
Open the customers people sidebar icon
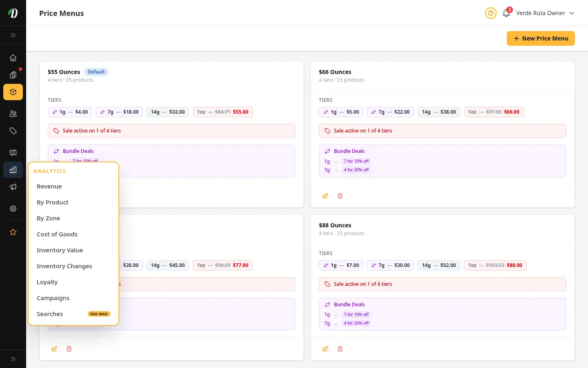13,114
